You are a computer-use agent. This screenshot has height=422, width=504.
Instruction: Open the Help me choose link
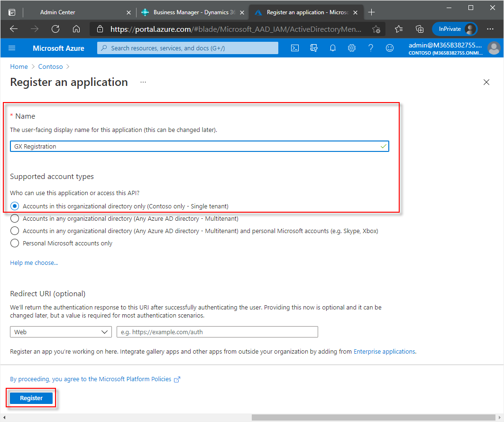[34, 263]
